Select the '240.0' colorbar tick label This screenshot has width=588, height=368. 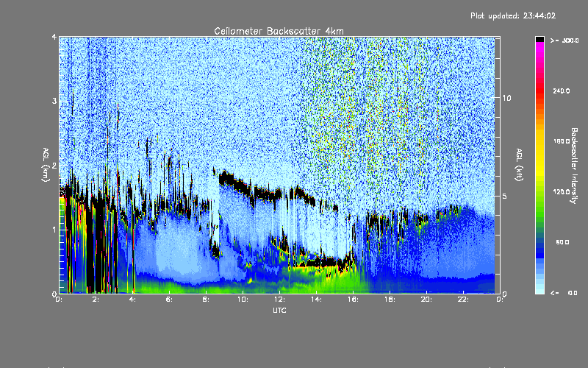[x=562, y=91]
